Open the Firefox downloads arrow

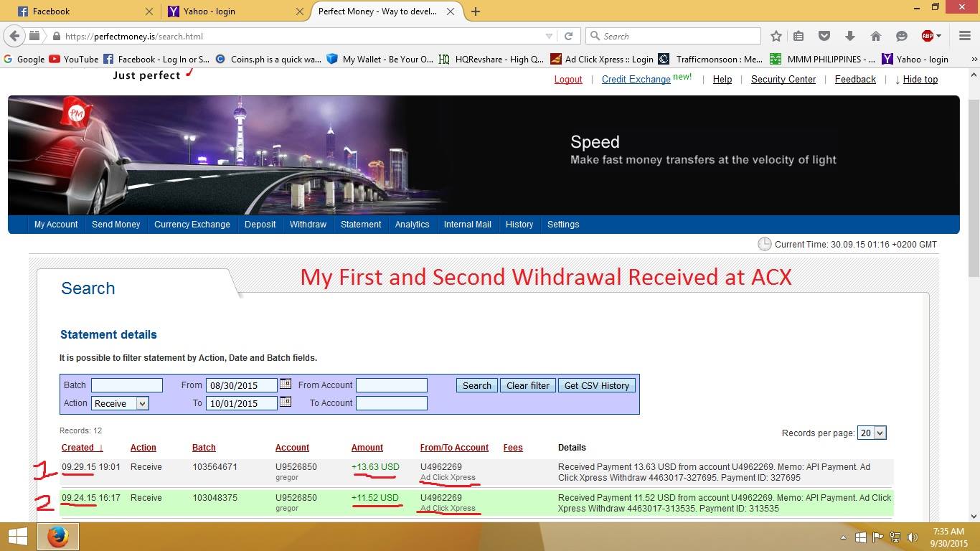850,36
